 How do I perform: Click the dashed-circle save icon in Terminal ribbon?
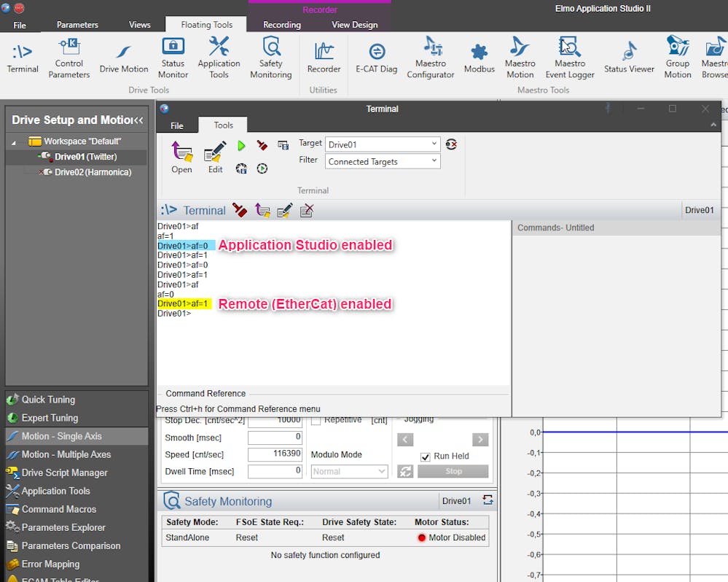pyautogui.click(x=241, y=168)
